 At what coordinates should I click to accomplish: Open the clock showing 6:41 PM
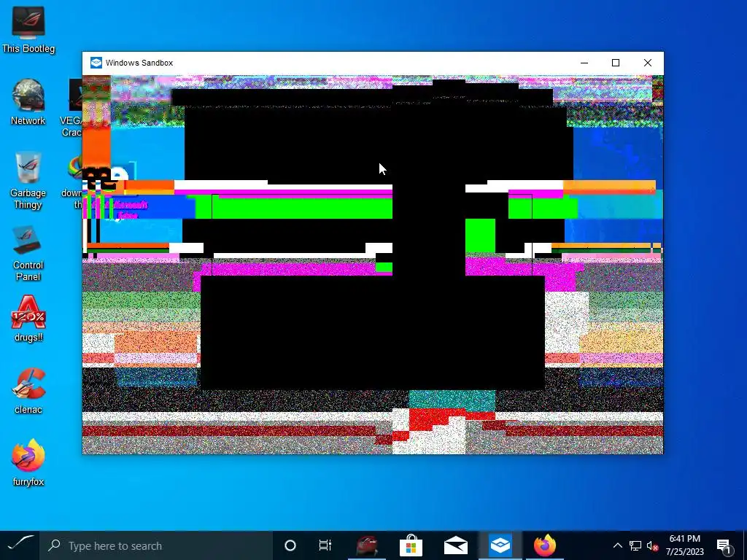684,545
